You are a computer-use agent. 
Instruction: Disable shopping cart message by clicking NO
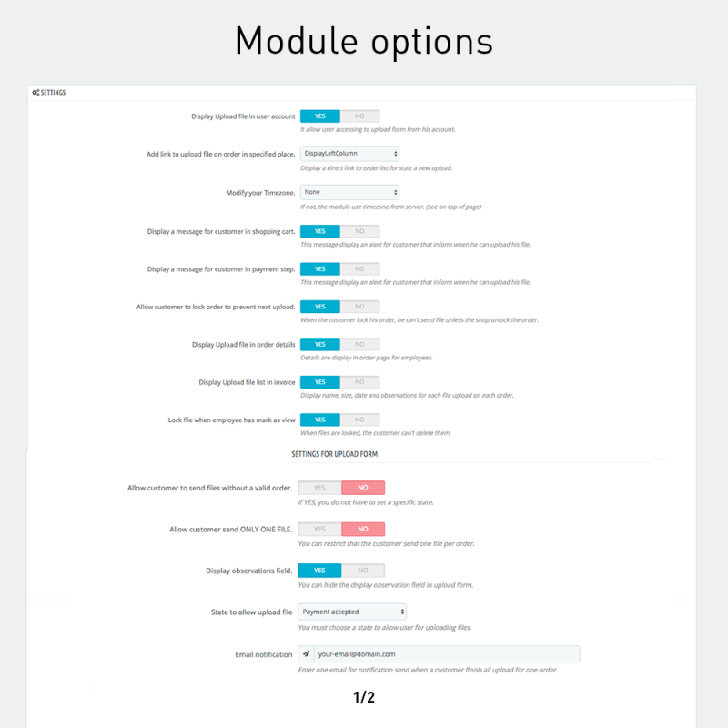pos(359,231)
